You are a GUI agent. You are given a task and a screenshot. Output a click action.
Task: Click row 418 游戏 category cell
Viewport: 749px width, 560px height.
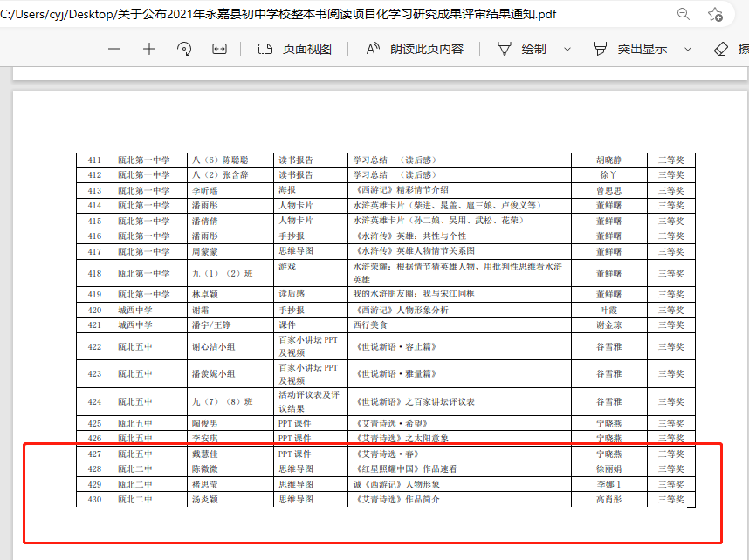[x=287, y=266]
